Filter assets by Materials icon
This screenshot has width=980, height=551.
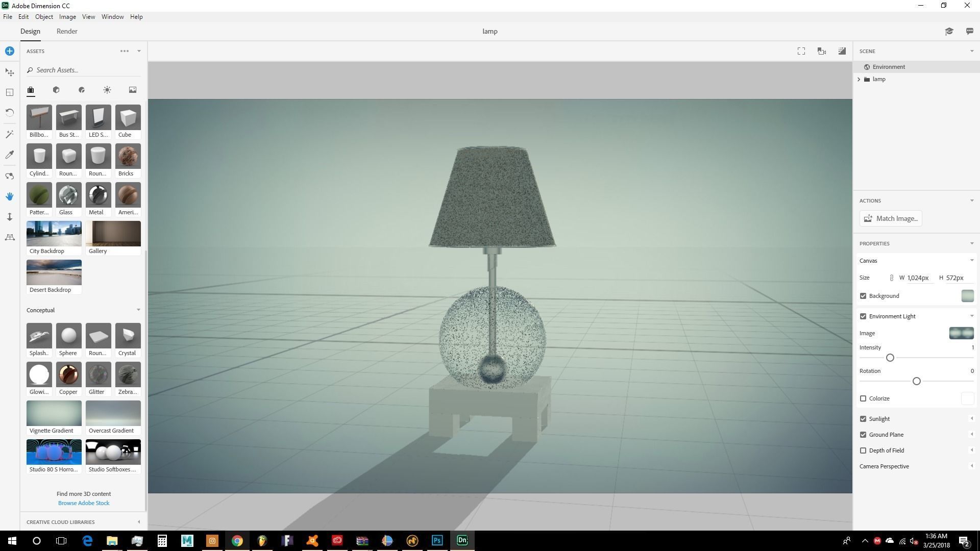click(82, 90)
